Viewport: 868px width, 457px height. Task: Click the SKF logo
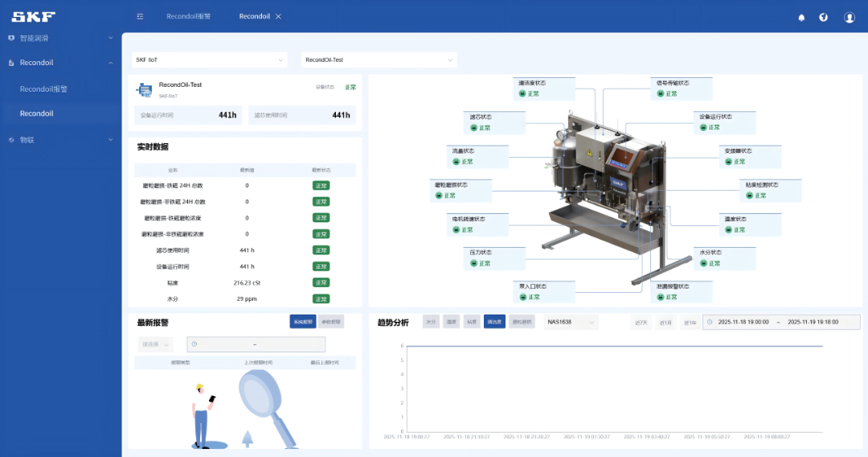click(x=34, y=17)
